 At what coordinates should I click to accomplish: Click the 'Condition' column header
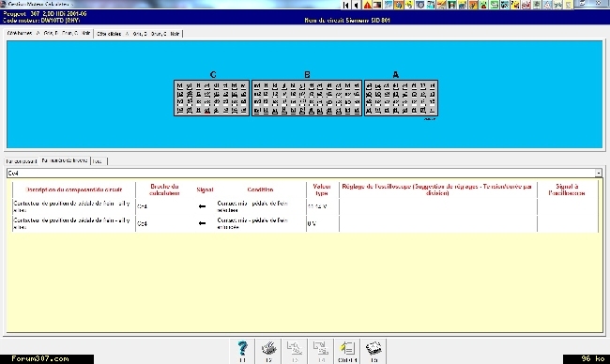click(x=260, y=190)
